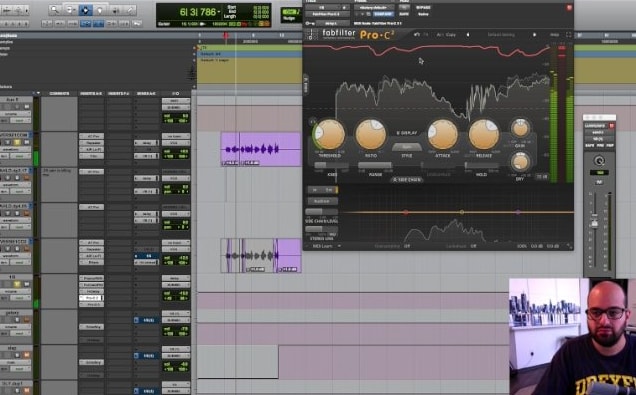This screenshot has height=395, width=636.
Task: Click the COMMENTS column header
Action: pyautogui.click(x=59, y=94)
